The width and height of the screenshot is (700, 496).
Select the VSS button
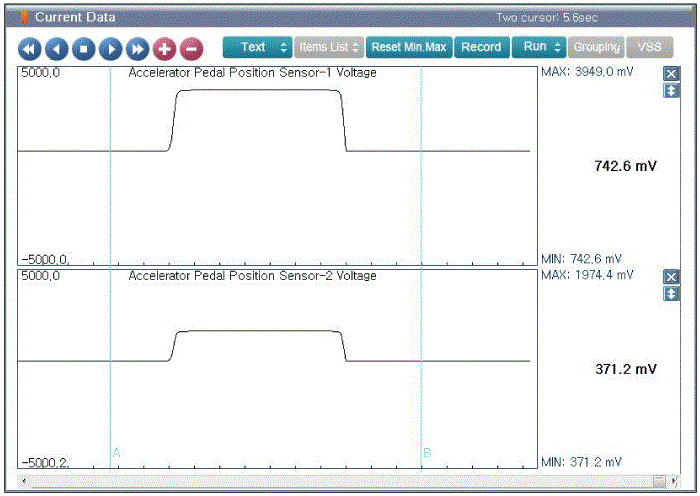click(650, 47)
